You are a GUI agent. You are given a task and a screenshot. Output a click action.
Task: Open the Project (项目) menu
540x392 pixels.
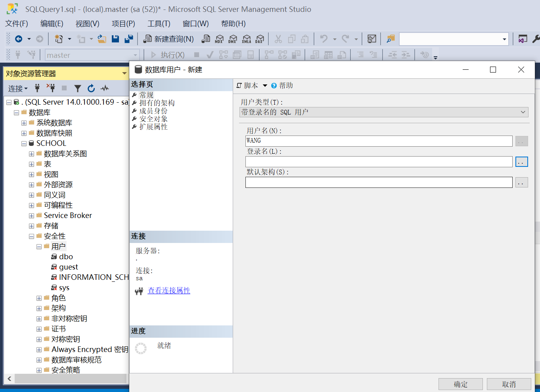pyautogui.click(x=123, y=24)
